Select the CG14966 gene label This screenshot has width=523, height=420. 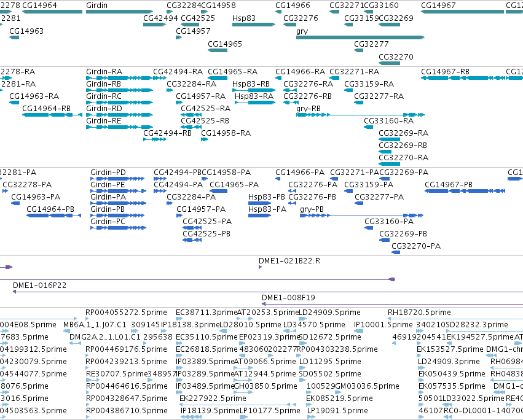pyautogui.click(x=293, y=6)
